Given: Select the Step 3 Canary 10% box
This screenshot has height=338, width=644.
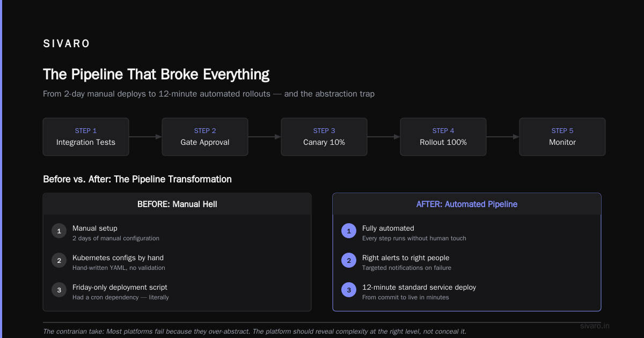Looking at the screenshot, I should pos(324,137).
